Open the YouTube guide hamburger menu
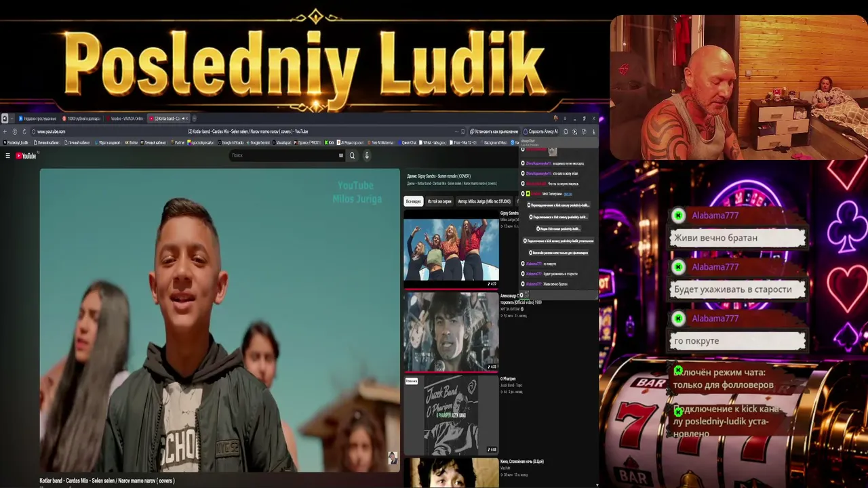868x488 pixels. tap(7, 156)
